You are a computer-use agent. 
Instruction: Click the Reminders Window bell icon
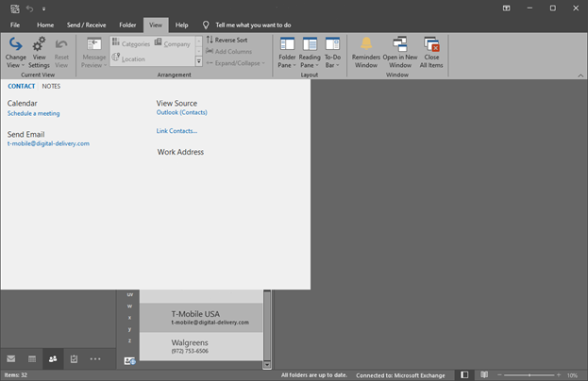coord(366,52)
